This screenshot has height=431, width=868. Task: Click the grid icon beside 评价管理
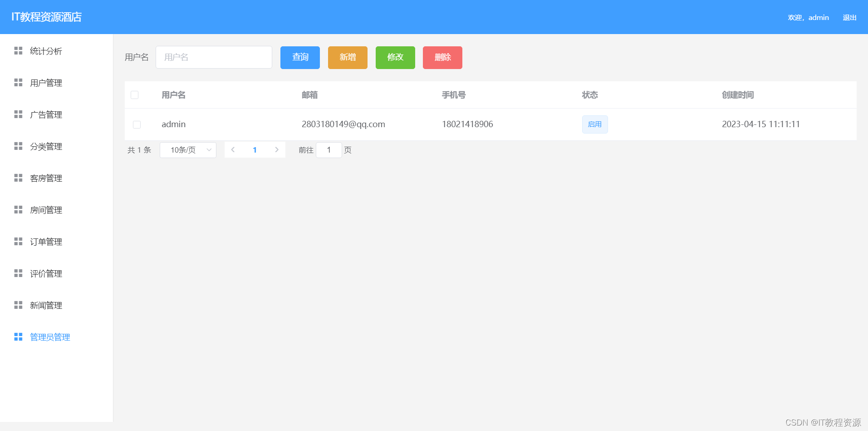click(x=18, y=273)
